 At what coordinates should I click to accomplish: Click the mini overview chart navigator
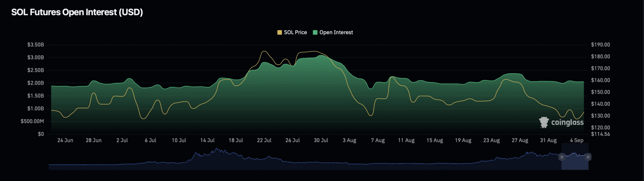pyautogui.click(x=319, y=156)
